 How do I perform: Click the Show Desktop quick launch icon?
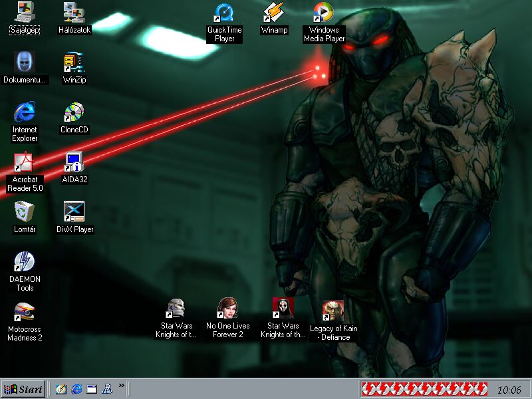(61, 389)
